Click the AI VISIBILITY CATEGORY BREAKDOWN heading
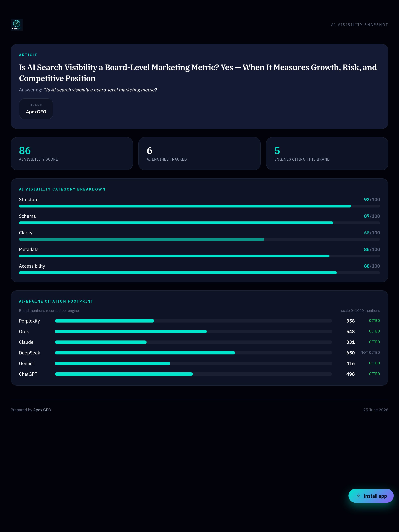The image size is (399, 532). tap(62, 189)
